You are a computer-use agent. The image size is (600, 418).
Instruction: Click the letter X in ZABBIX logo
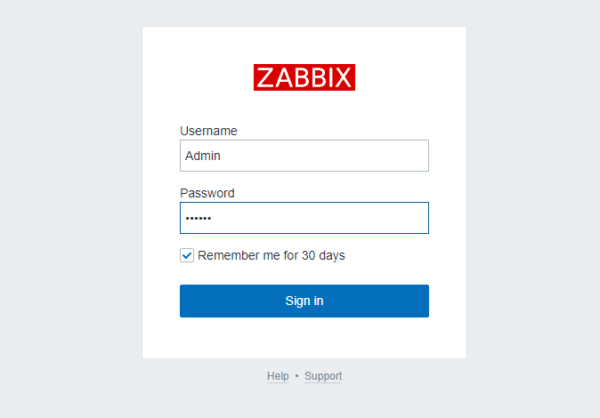coord(344,77)
